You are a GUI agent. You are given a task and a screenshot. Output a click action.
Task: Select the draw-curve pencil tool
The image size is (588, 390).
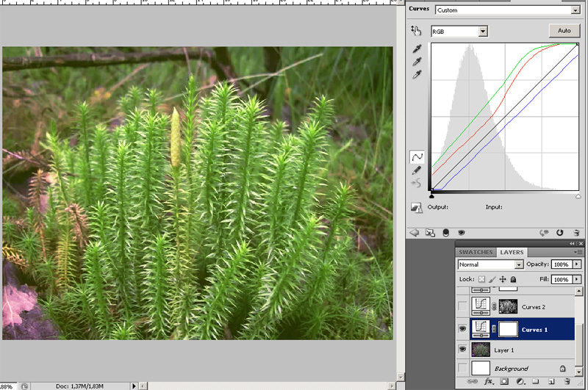pos(417,170)
